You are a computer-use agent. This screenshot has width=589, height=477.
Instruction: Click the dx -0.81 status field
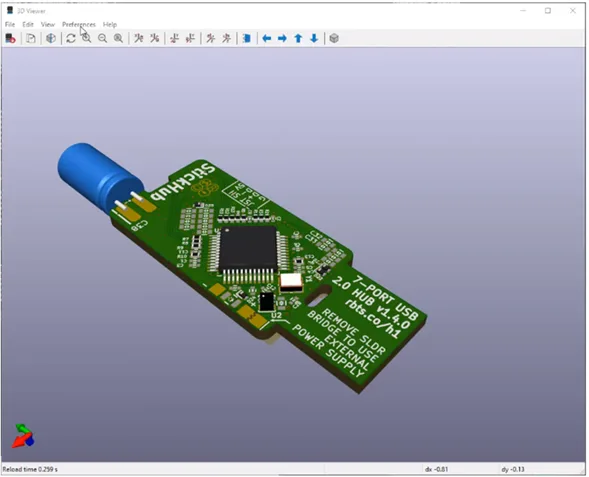coord(436,469)
